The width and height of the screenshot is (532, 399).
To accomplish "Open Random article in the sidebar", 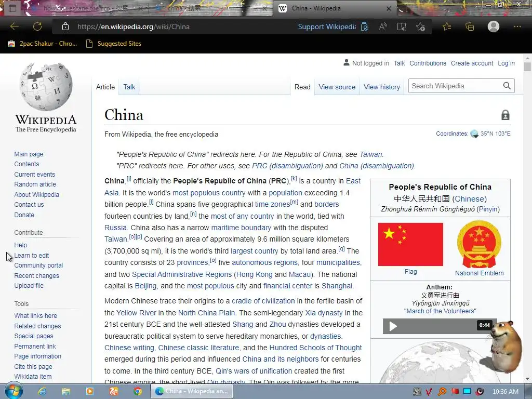I will 35,184.
